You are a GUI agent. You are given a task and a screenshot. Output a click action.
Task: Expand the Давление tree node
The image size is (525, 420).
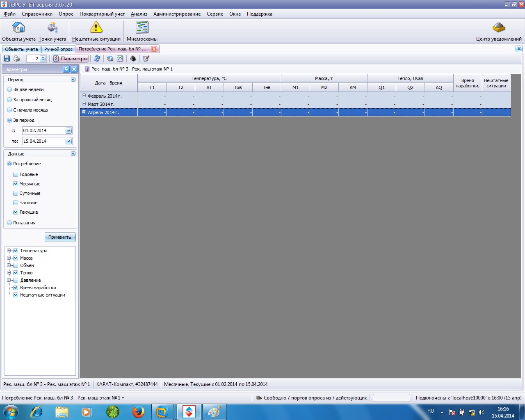(9, 280)
